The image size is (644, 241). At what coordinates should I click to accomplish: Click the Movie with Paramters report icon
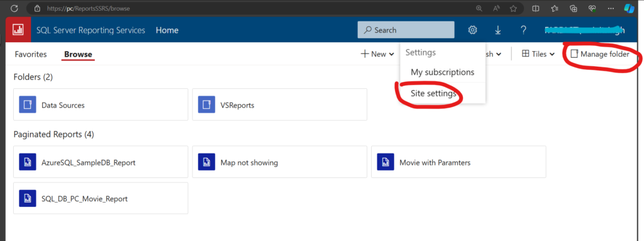[386, 162]
